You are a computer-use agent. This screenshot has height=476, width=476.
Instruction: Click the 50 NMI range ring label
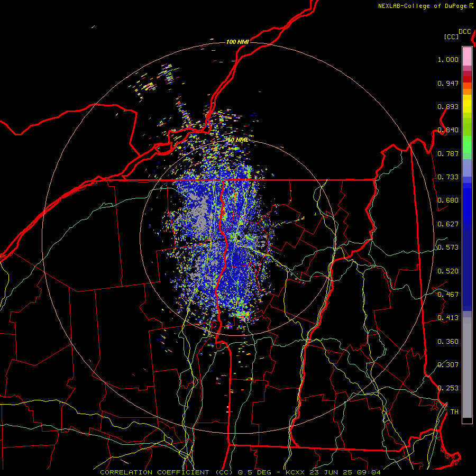pos(237,140)
